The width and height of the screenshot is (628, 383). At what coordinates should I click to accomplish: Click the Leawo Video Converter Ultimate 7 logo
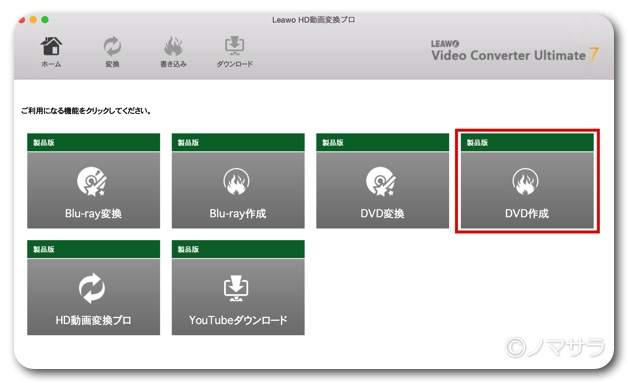515,51
